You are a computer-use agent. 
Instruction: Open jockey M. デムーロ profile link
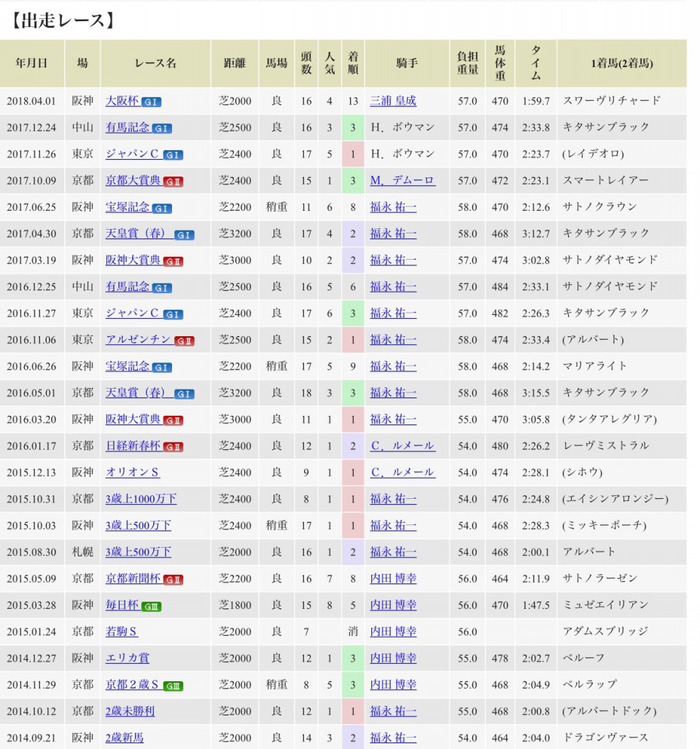point(402,181)
